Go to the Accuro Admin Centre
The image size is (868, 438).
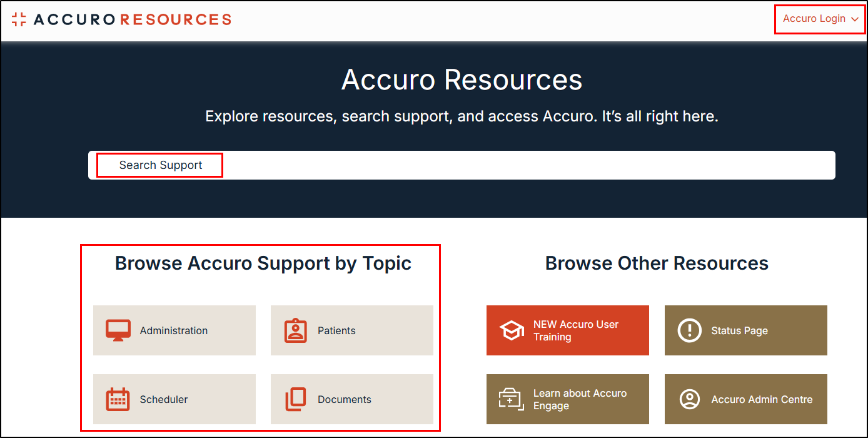point(745,399)
